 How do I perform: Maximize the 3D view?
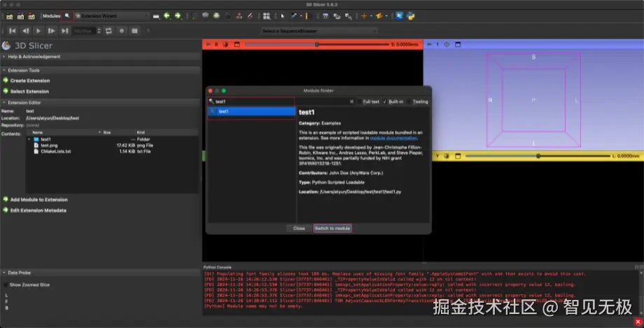click(x=458, y=44)
